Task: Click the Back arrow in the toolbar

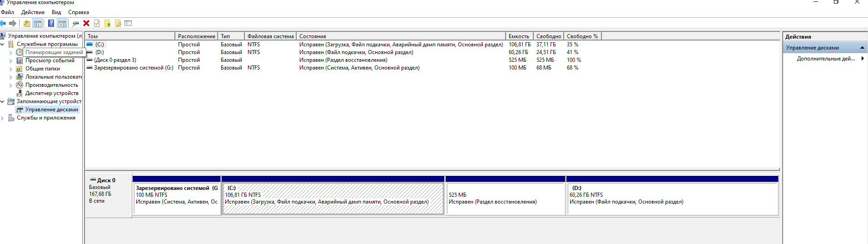Action: coord(3,23)
